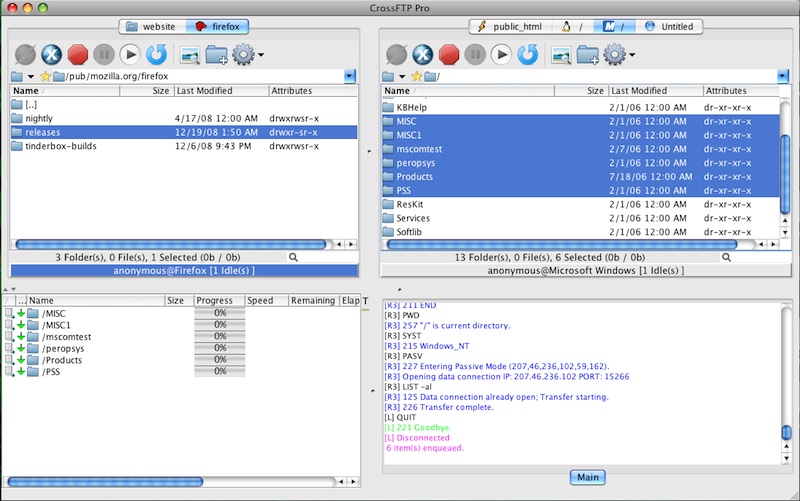
Task: Click the search magnifier under left file list
Action: pyautogui.click(x=293, y=257)
